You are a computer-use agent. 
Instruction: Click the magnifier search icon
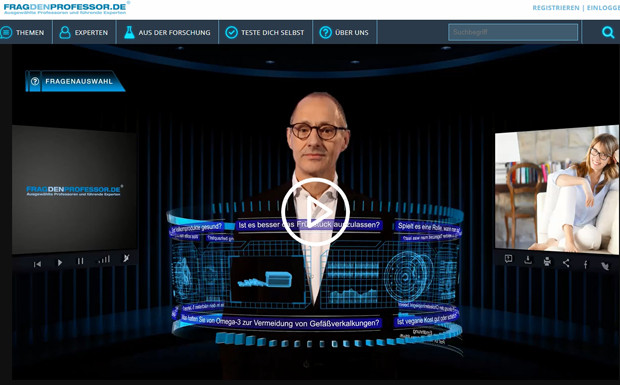point(608,32)
